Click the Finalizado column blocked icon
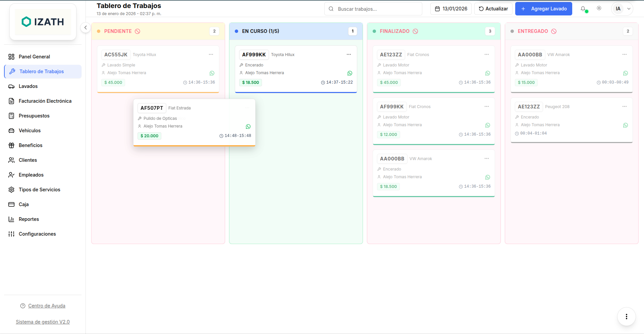 415,31
